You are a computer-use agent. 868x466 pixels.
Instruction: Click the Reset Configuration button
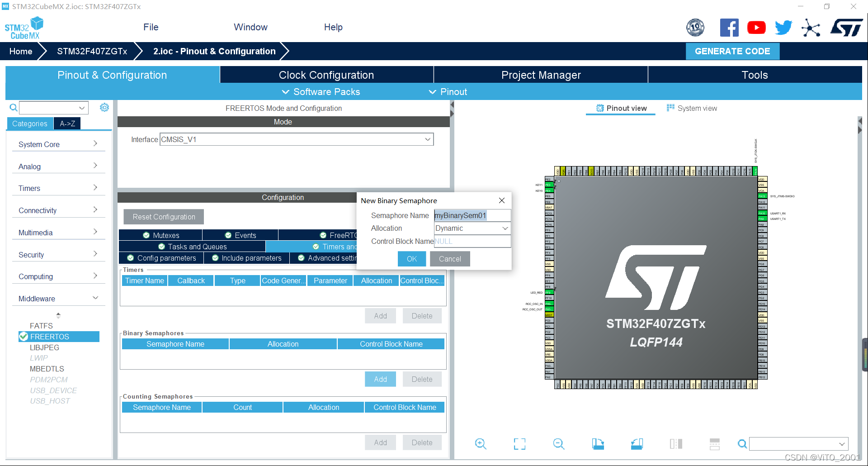point(164,217)
